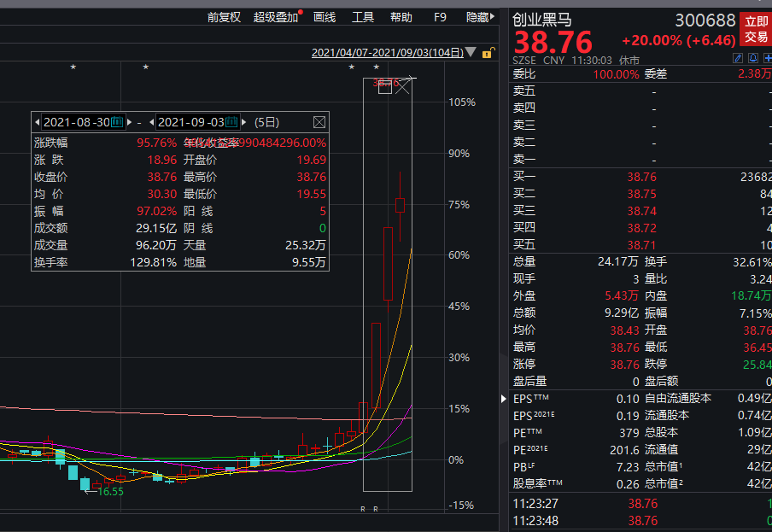
Task: Click the 2021/04/07-2021/09/03 date range link
Action: point(387,53)
